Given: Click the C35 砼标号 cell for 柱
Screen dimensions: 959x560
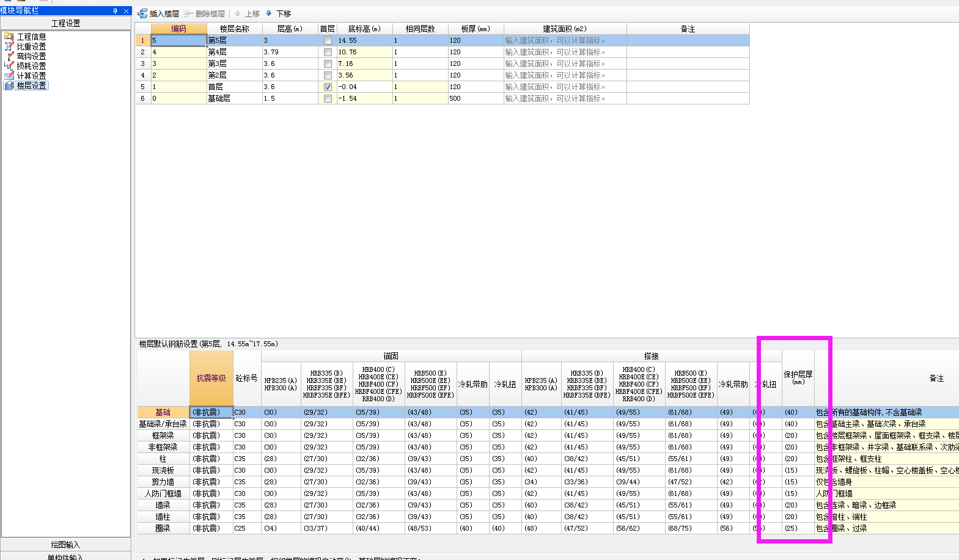Looking at the screenshot, I should 247,459.
